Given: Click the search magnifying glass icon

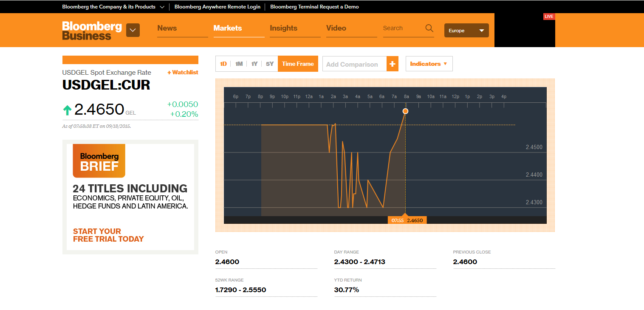Looking at the screenshot, I should 429,28.
